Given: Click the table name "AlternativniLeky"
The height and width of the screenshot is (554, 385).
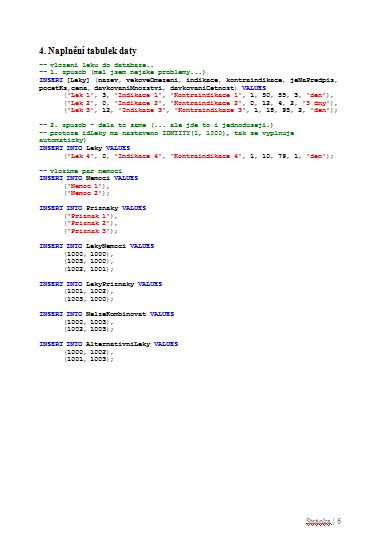Looking at the screenshot, I should click(118, 344).
